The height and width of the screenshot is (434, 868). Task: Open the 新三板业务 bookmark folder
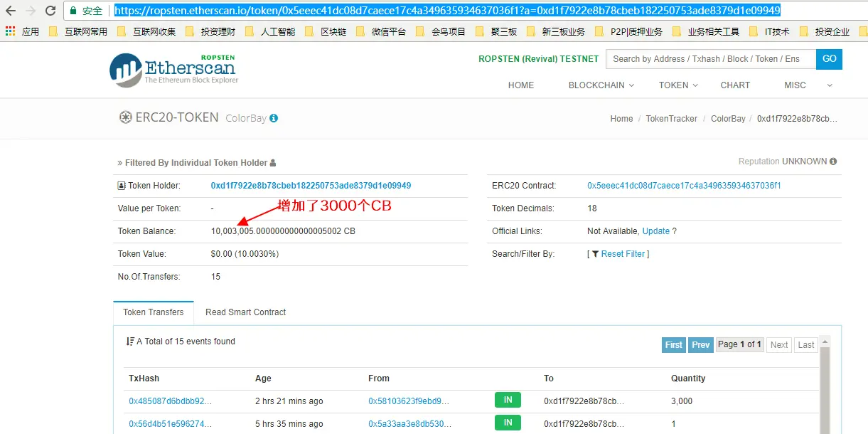click(556, 31)
